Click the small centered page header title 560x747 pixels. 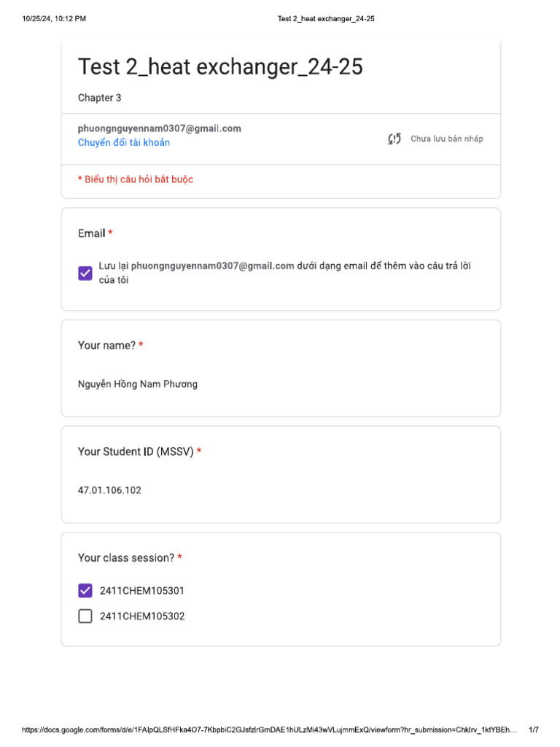pyautogui.click(x=326, y=19)
